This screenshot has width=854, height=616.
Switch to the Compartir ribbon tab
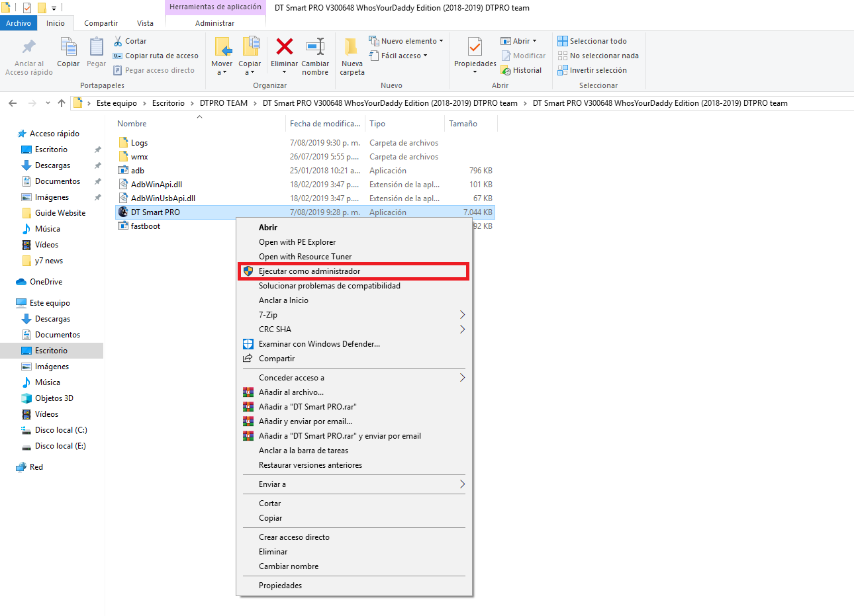[101, 23]
